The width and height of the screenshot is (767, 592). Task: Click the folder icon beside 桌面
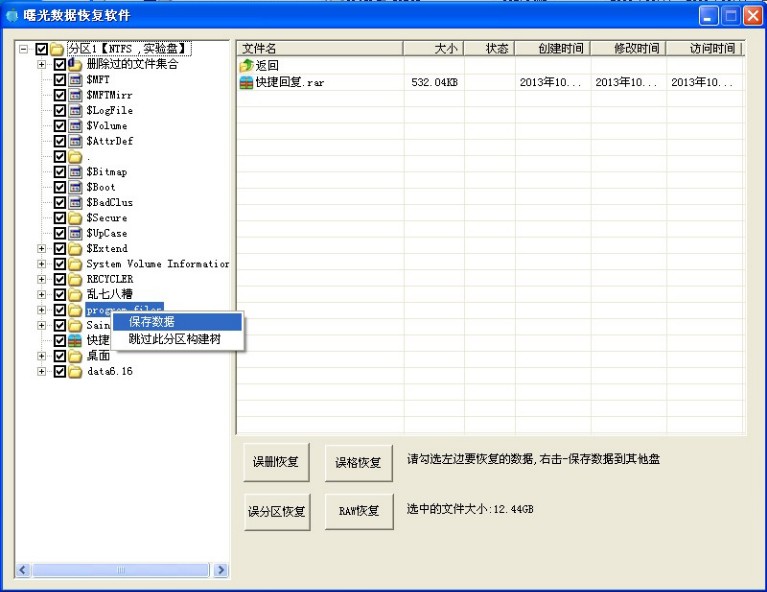pyautogui.click(x=75, y=356)
